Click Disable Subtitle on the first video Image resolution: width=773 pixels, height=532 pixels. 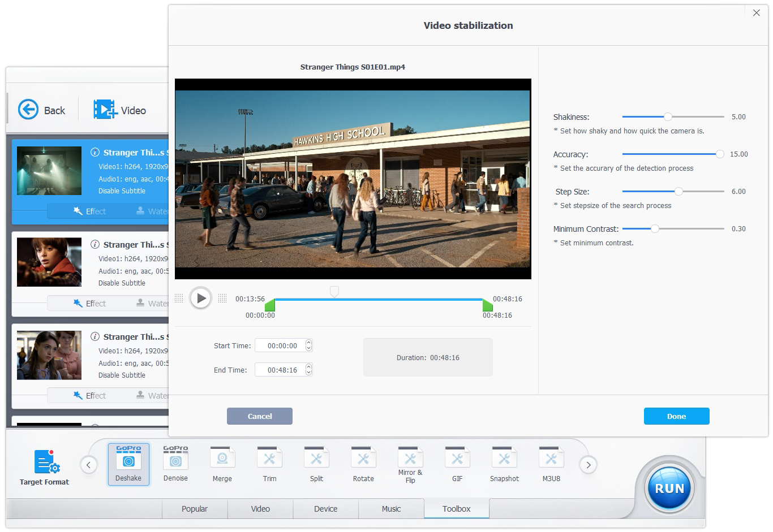click(x=122, y=191)
